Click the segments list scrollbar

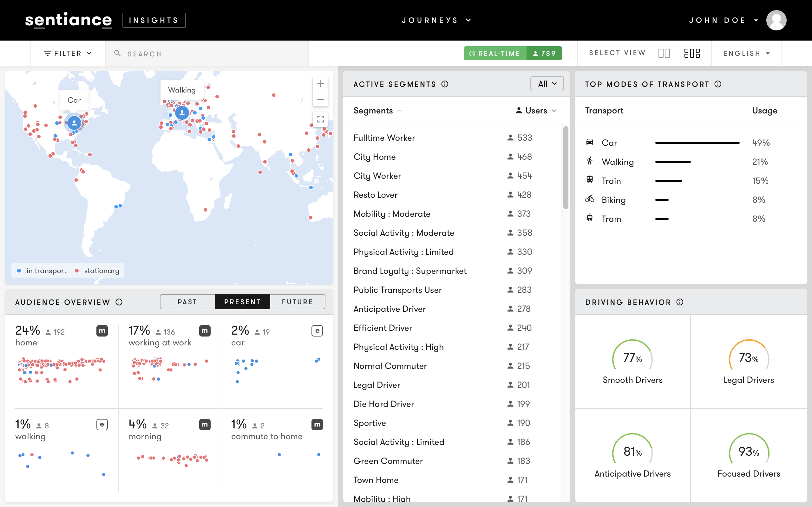click(x=566, y=168)
